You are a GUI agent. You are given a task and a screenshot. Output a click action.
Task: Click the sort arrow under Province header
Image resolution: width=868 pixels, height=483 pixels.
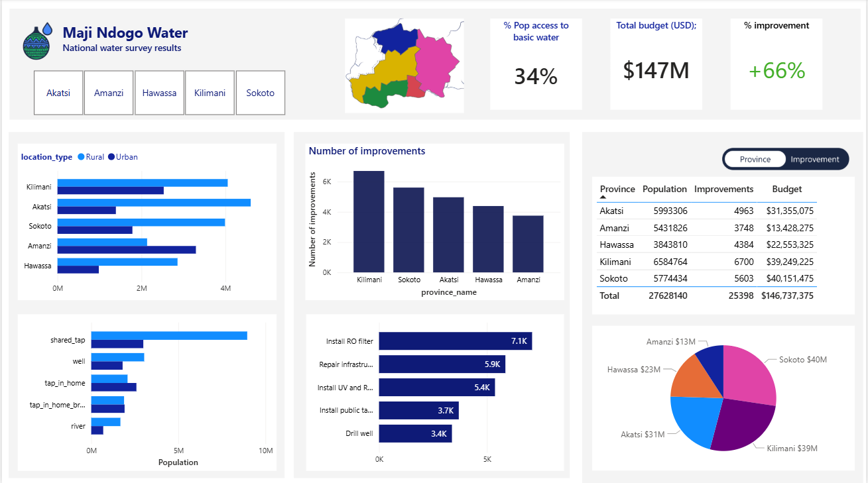[x=603, y=197]
